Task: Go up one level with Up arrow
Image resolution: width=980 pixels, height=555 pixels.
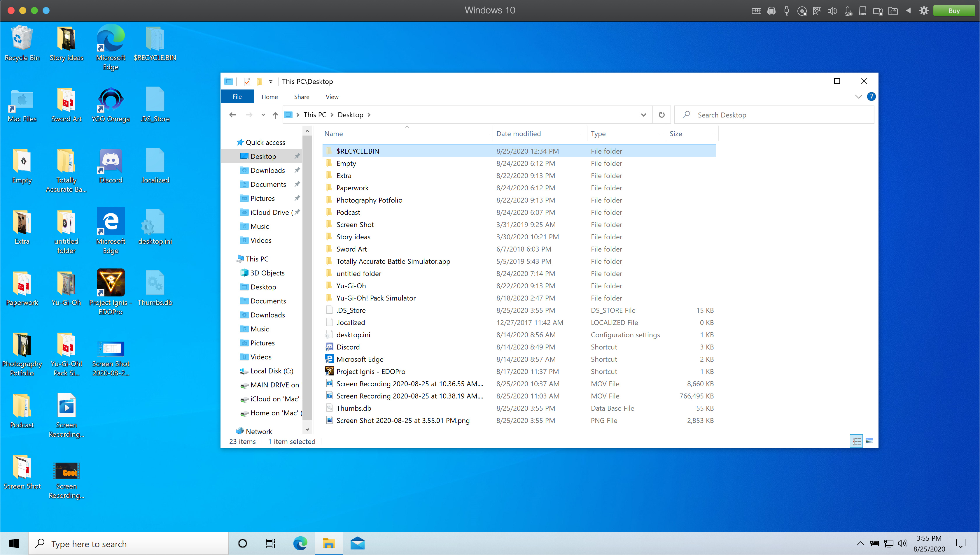Action: pos(275,115)
